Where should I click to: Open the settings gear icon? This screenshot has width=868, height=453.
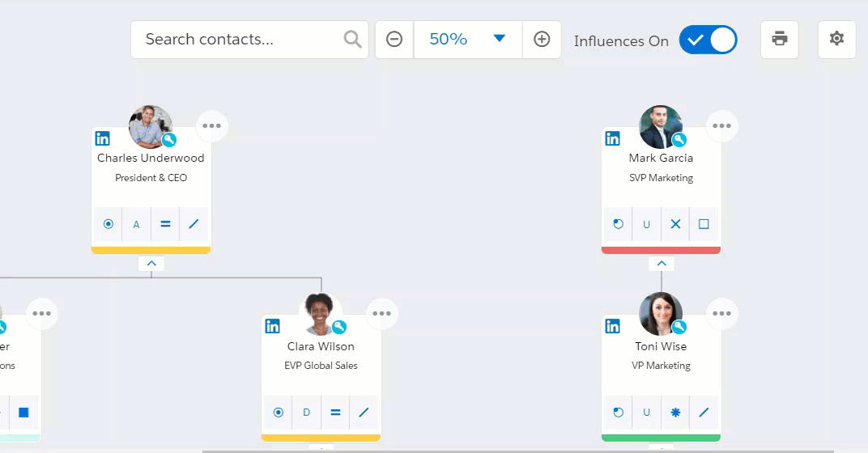tap(836, 40)
